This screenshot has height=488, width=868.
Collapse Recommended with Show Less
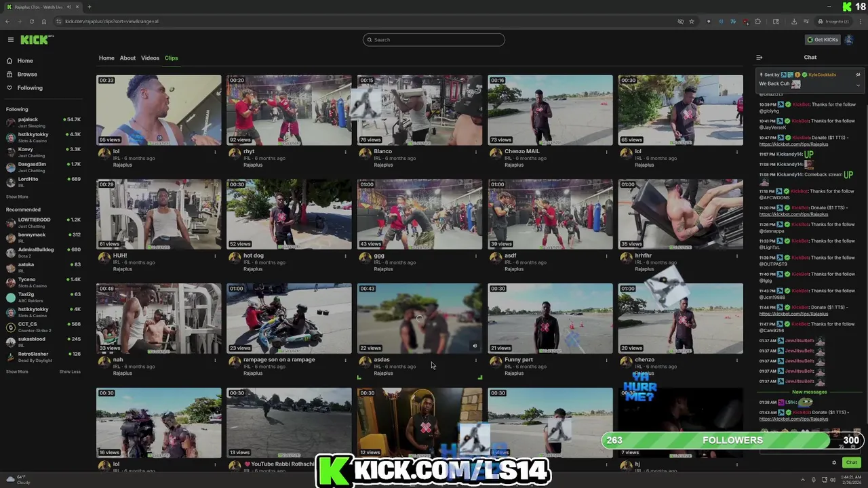[70, 371]
